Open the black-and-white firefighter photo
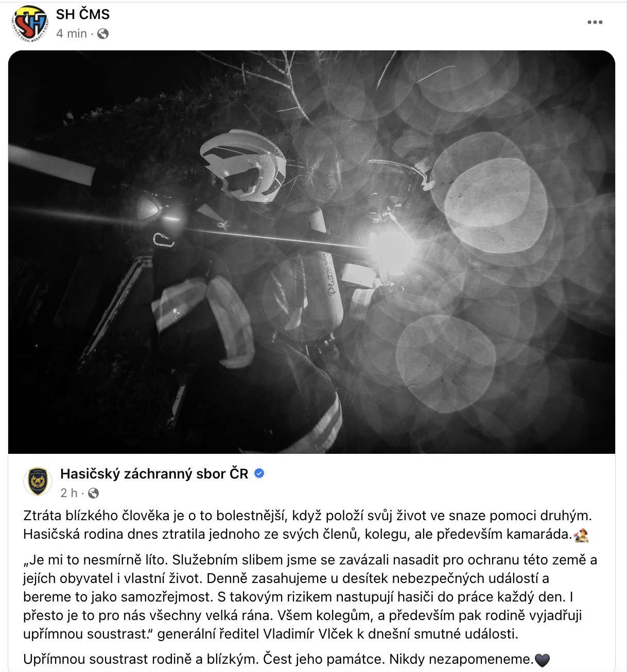The image size is (627, 672). pyautogui.click(x=311, y=252)
